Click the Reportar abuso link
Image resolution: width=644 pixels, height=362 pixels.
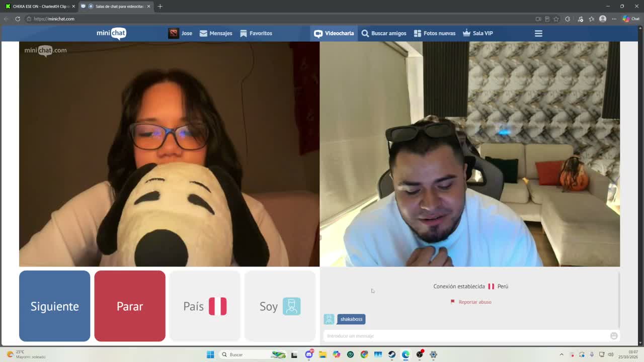tap(475, 302)
